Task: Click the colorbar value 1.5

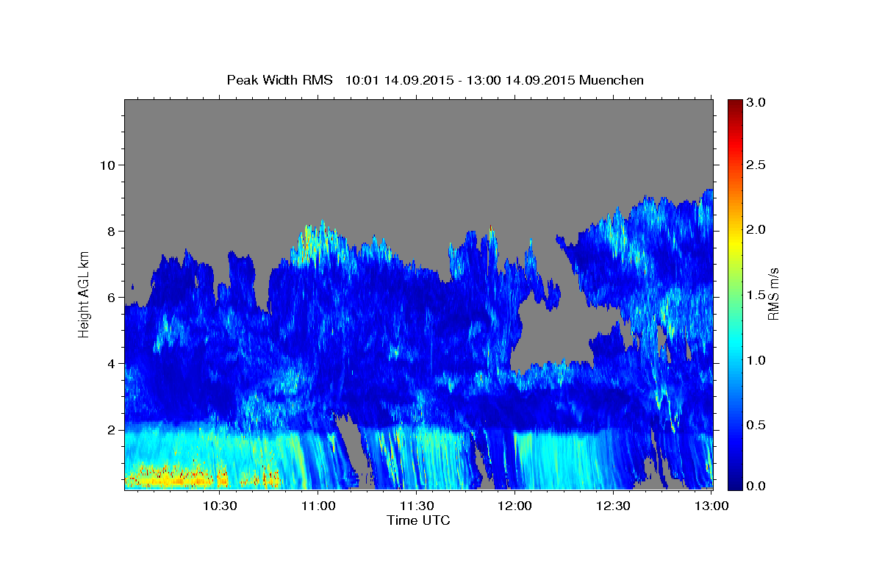Action: tap(757, 295)
